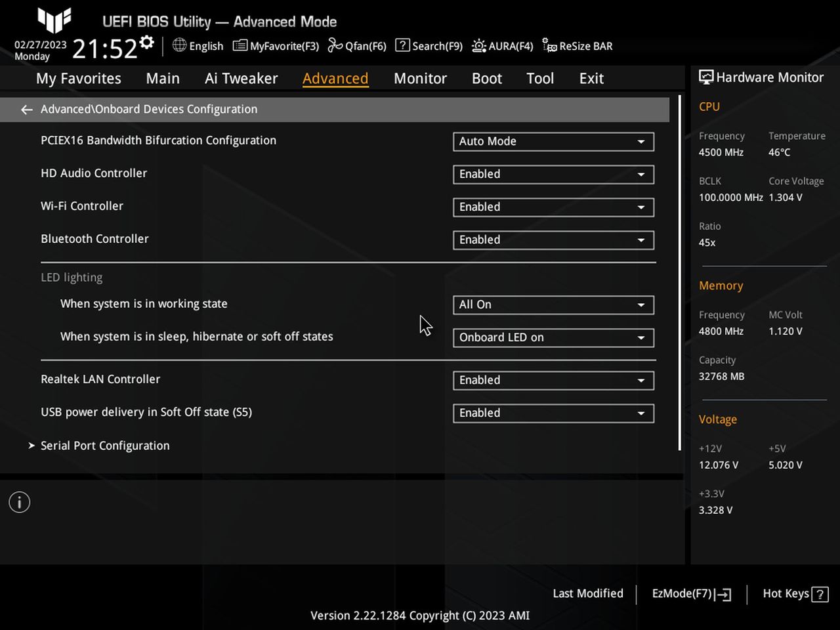
Task: Click the English language label
Action: point(206,46)
